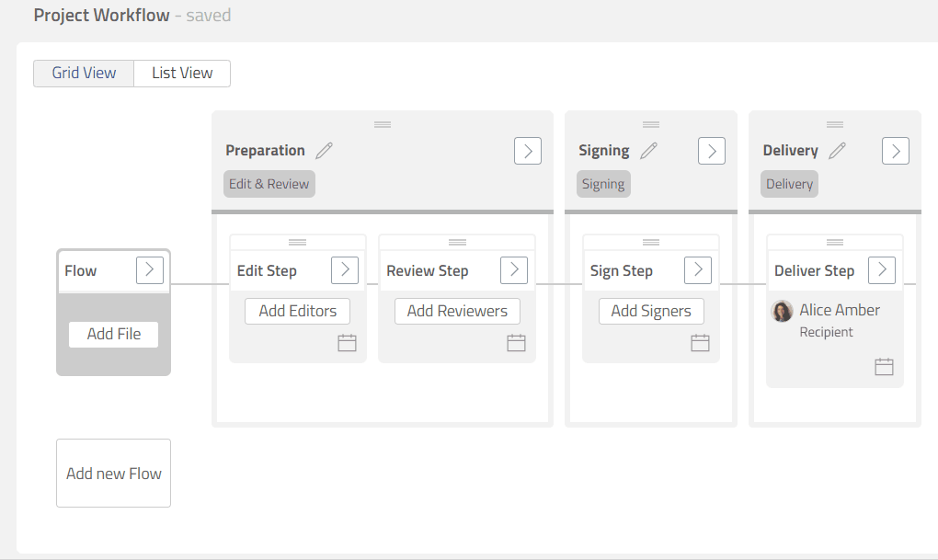
Task: Click the pencil icon beside Preparation
Action: (x=324, y=151)
